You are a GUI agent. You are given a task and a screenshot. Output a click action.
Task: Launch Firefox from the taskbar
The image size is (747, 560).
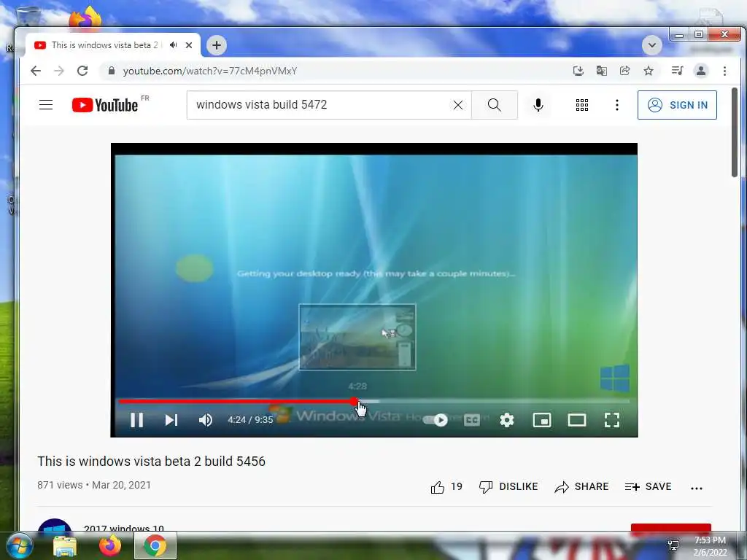(109, 545)
